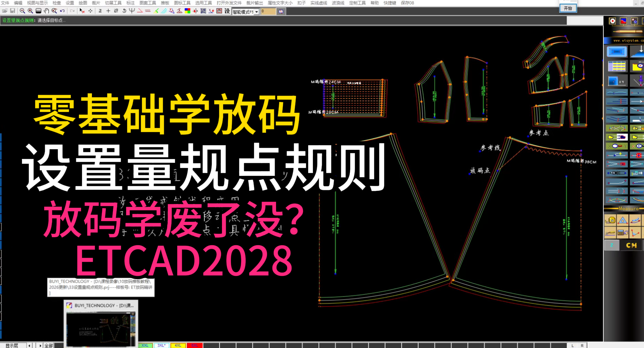Click the 开始 button at top right
The width and height of the screenshot is (644, 348).
tap(568, 9)
